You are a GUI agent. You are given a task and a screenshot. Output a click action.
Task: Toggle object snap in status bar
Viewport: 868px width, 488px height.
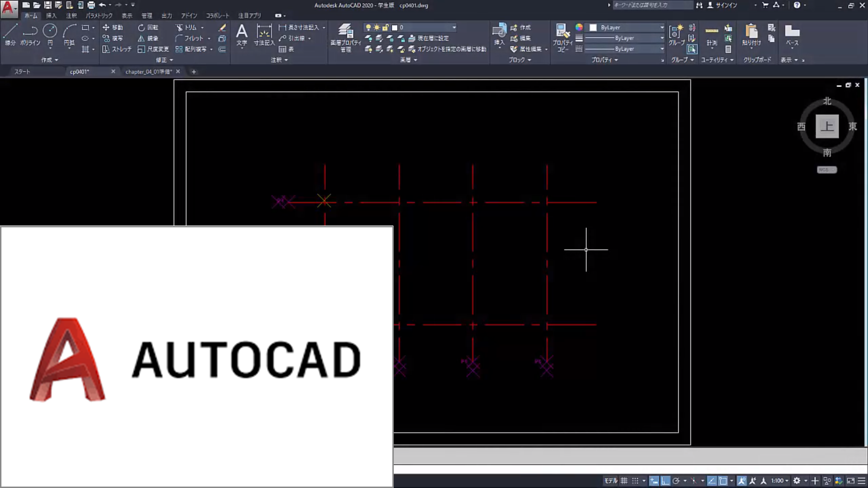pyautogui.click(x=723, y=481)
